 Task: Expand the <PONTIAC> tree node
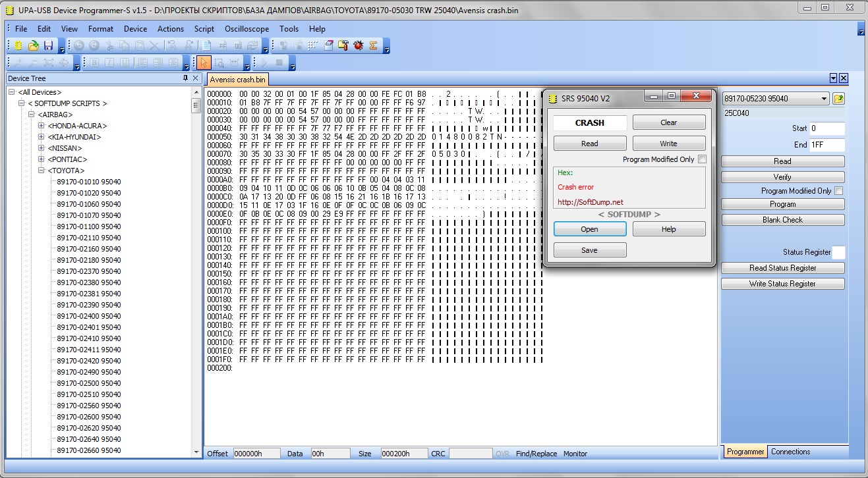click(x=42, y=159)
